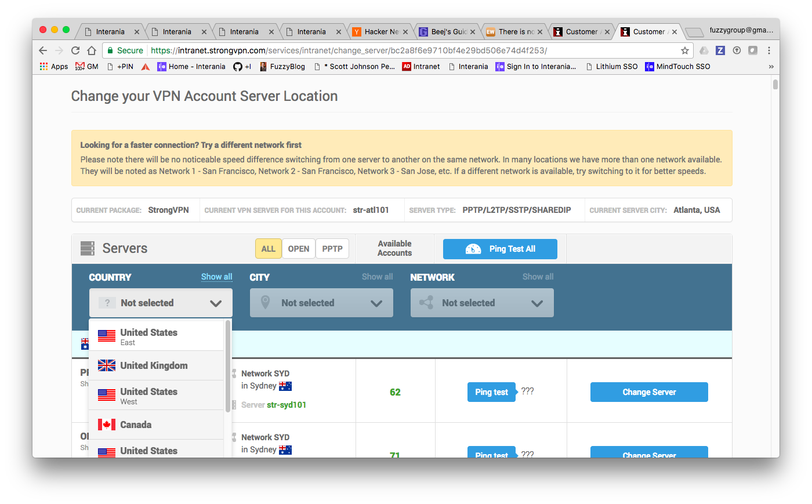Click the country list scrollbar thumb
The image size is (812, 504).
(228, 366)
